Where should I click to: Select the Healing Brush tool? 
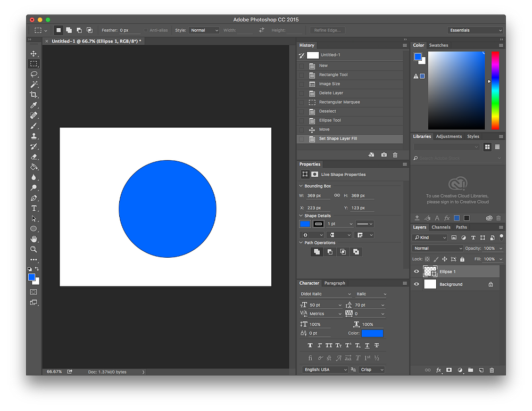tap(34, 115)
